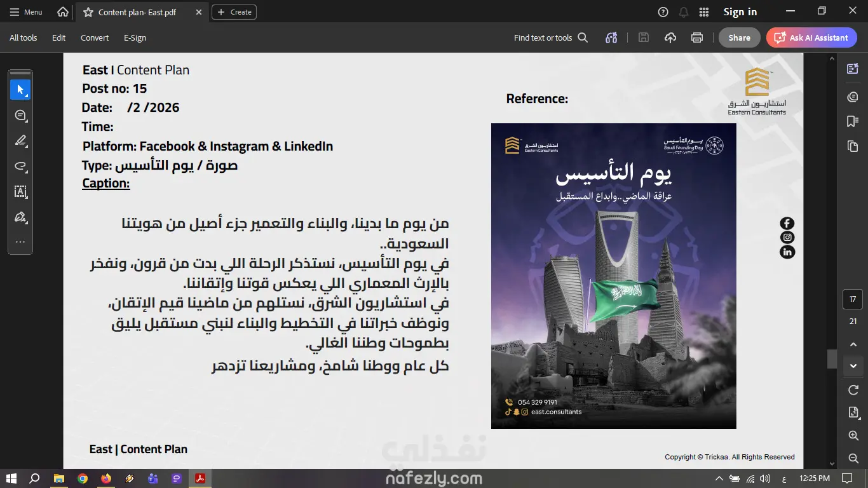Viewport: 868px width, 488px height.
Task: Open the generative summary panel icon
Action: pyautogui.click(x=853, y=97)
